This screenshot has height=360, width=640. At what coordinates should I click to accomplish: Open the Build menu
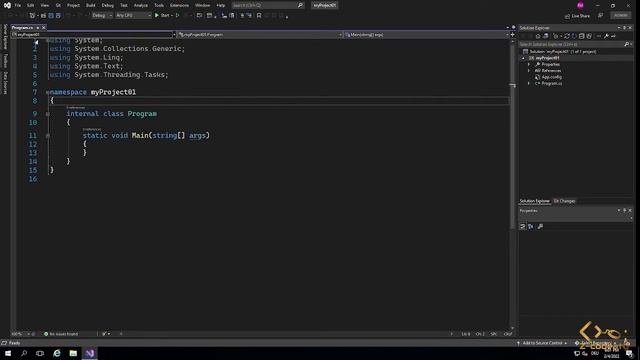tap(91, 5)
